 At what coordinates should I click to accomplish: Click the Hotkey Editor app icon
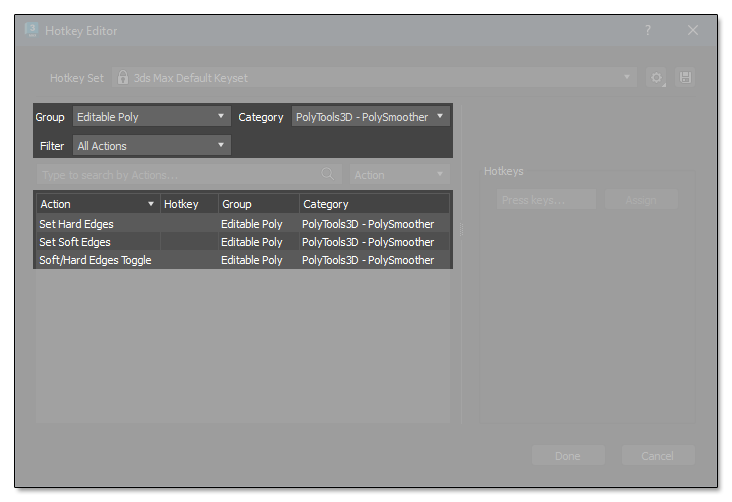point(32,30)
